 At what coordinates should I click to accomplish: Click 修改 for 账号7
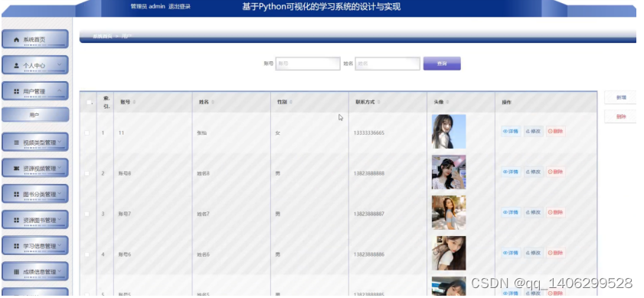click(x=533, y=212)
